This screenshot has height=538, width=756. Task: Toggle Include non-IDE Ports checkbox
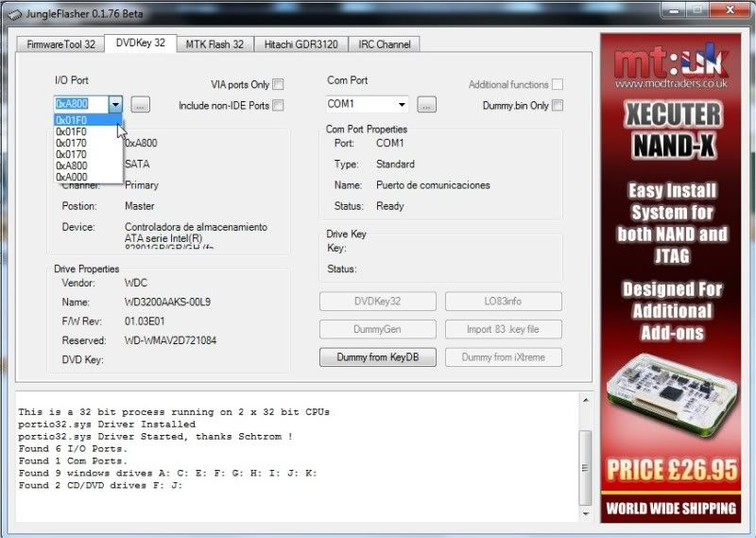(x=278, y=106)
